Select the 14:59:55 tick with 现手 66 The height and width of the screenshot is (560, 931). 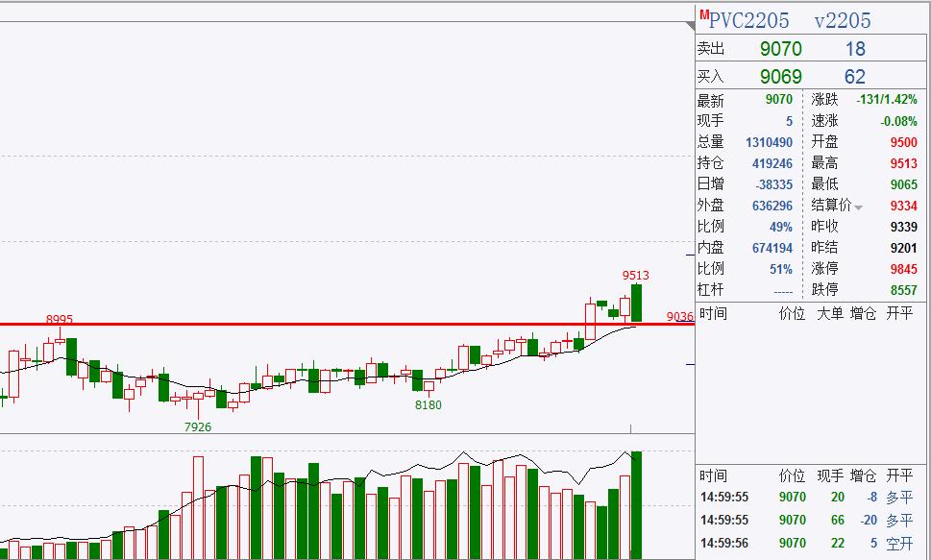point(807,521)
